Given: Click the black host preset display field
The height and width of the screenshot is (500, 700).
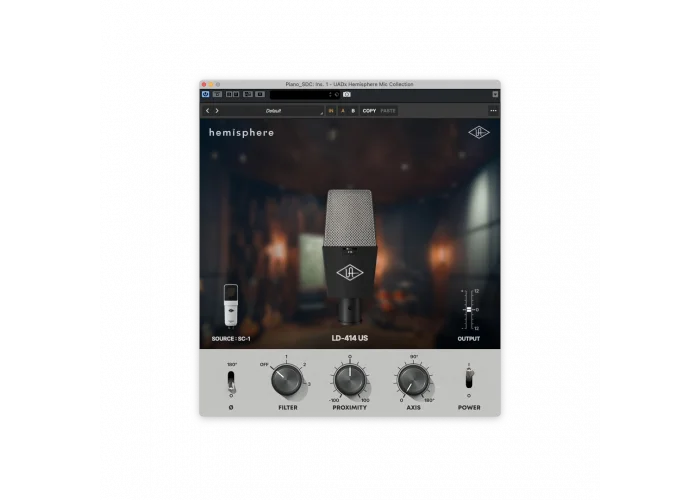Looking at the screenshot, I should click(x=305, y=95).
